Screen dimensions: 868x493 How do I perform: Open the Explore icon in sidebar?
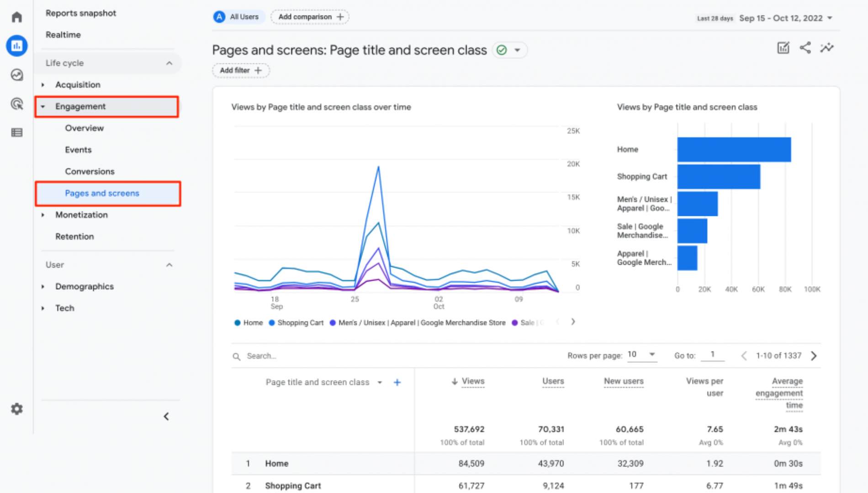(x=17, y=75)
